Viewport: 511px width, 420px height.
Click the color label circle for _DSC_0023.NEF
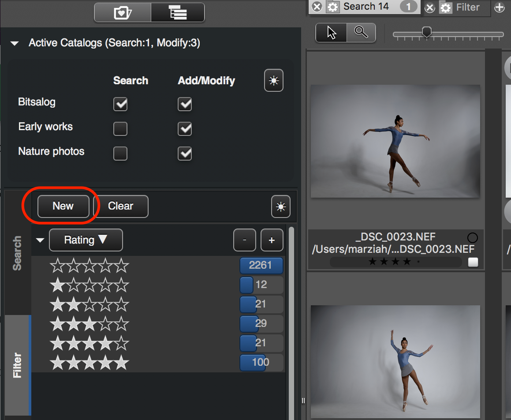click(473, 238)
